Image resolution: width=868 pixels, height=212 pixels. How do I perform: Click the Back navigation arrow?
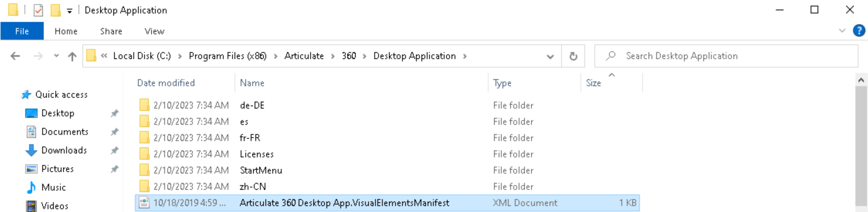(x=15, y=56)
